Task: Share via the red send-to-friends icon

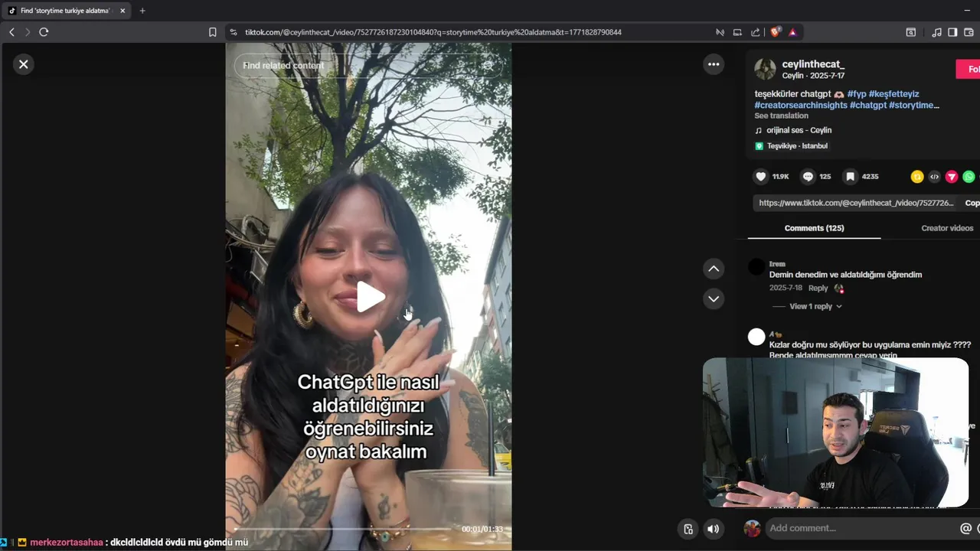Action: tap(952, 177)
